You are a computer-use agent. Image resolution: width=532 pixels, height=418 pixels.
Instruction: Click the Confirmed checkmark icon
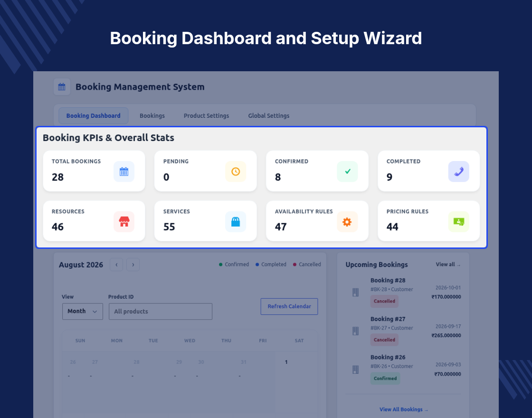point(347,171)
